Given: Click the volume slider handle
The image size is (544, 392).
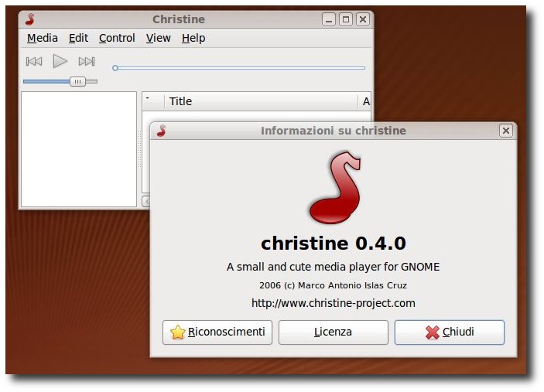Looking at the screenshot, I should click(x=77, y=81).
